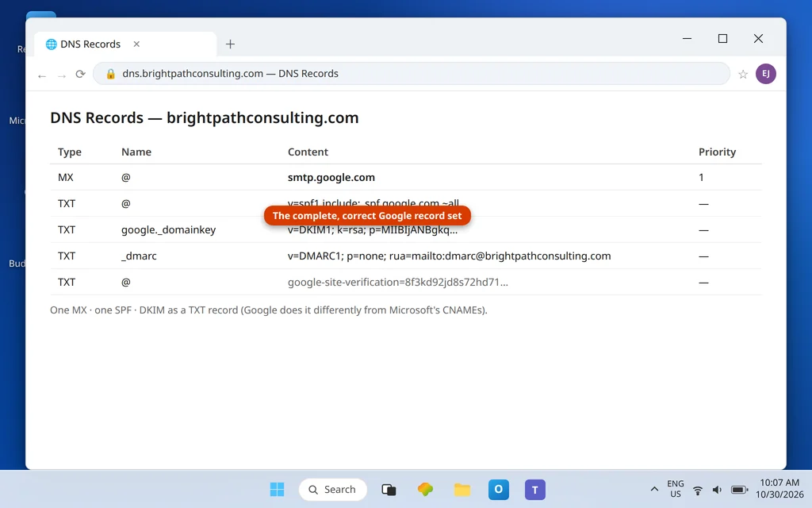Select the MX record type cell

66,177
